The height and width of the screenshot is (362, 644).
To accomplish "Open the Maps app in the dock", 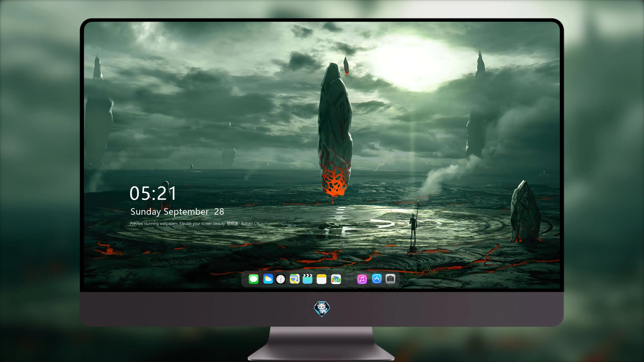I will [295, 279].
